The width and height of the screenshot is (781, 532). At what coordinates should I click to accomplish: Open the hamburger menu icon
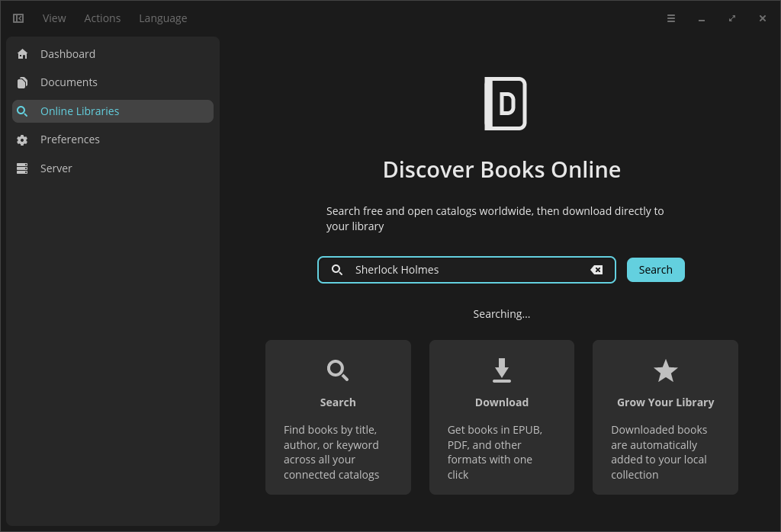coord(671,18)
